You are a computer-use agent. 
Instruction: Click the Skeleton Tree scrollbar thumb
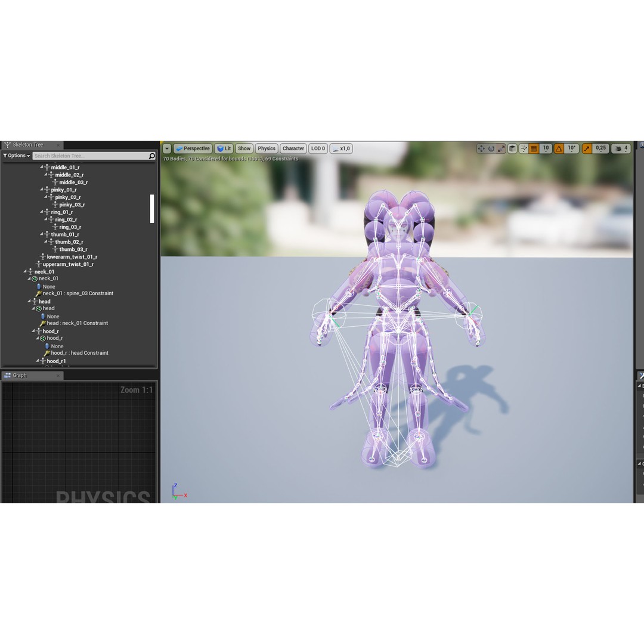click(x=152, y=209)
